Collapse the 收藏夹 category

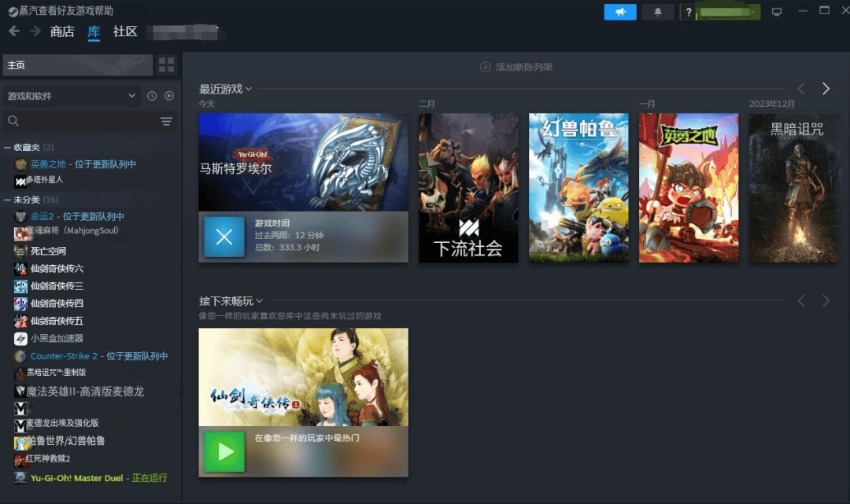pyautogui.click(x=7, y=147)
